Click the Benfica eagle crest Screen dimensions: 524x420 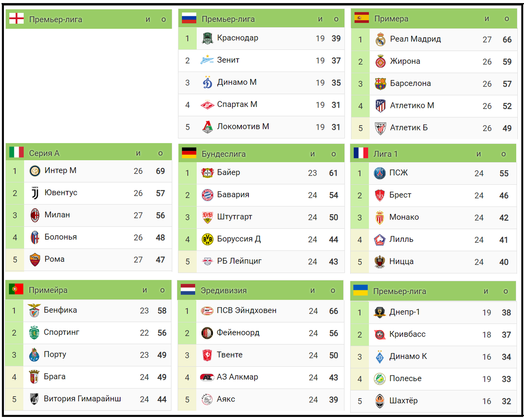coord(34,310)
